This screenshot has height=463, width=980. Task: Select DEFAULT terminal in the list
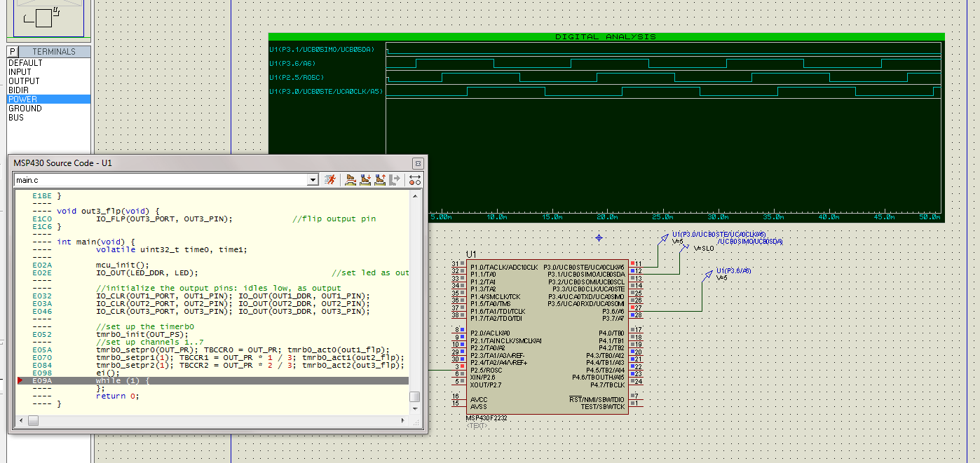(x=25, y=63)
